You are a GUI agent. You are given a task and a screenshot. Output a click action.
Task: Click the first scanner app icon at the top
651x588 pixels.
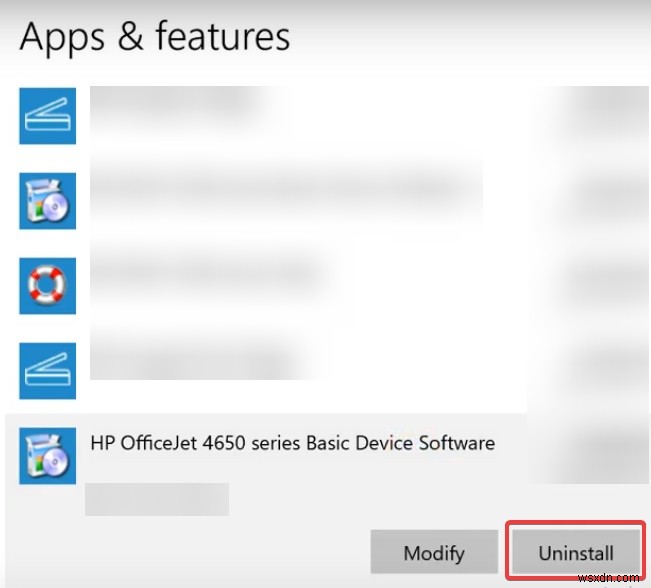click(x=47, y=116)
